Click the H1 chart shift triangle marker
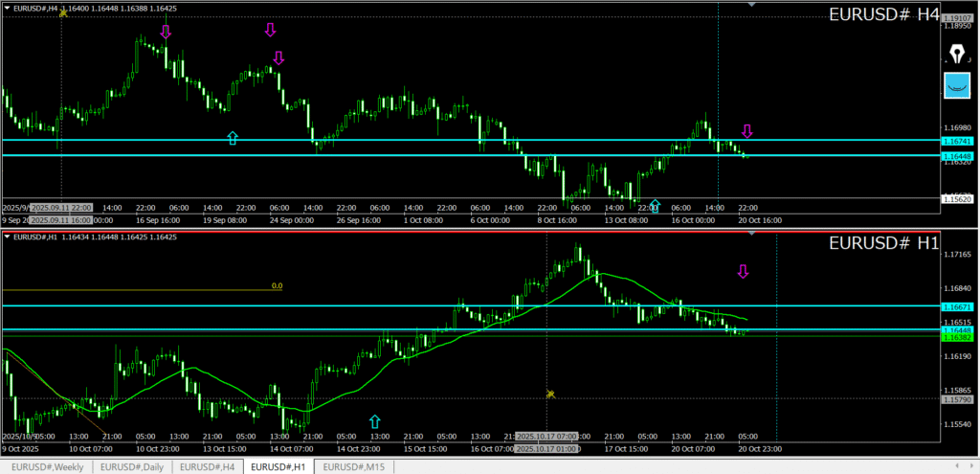980x474 pixels. (x=751, y=233)
